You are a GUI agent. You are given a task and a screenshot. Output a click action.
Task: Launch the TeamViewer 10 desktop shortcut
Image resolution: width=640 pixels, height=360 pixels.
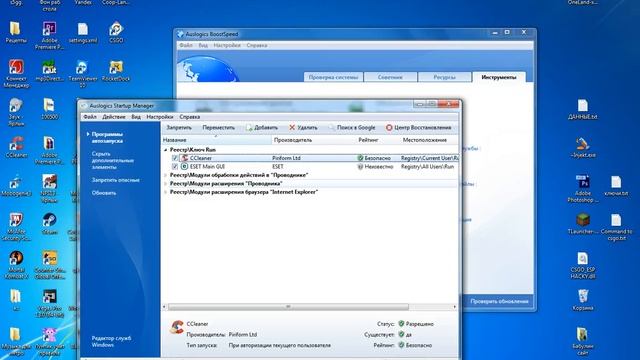[82, 74]
